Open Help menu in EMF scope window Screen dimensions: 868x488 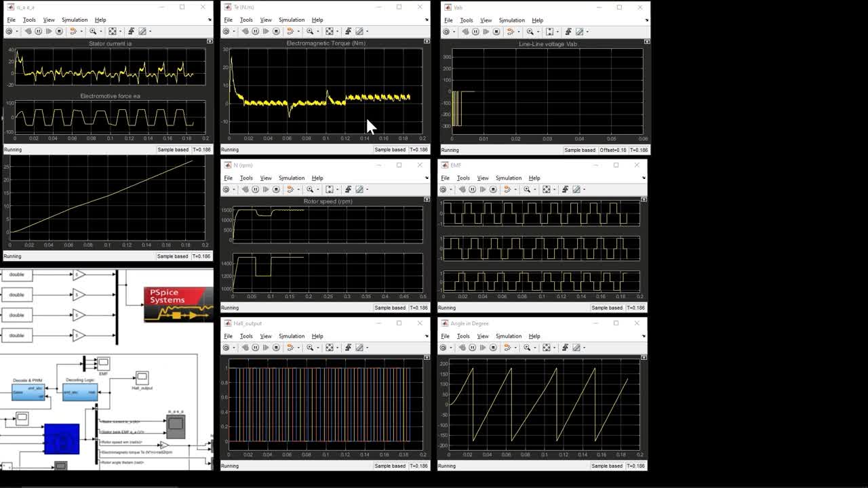534,178
